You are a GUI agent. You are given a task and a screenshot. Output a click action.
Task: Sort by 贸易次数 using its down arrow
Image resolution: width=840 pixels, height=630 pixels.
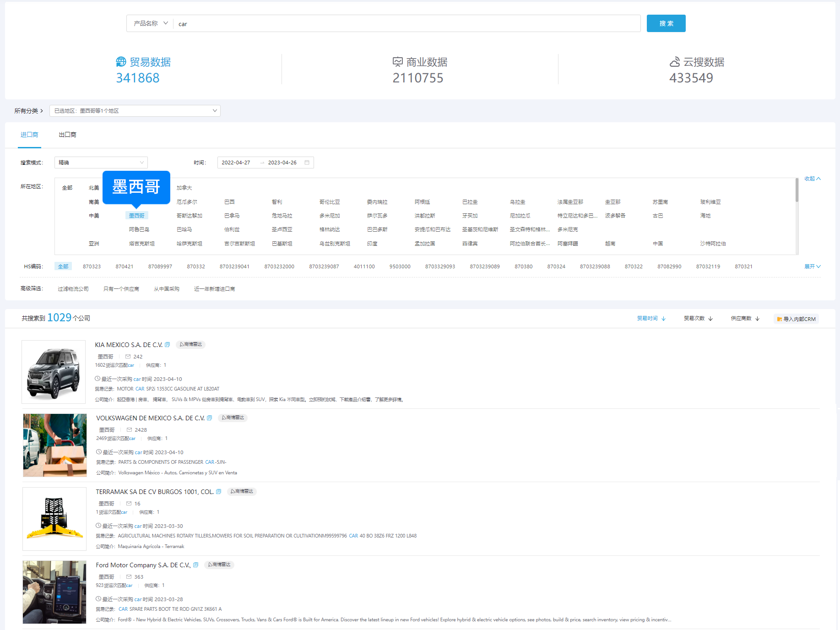(710, 319)
